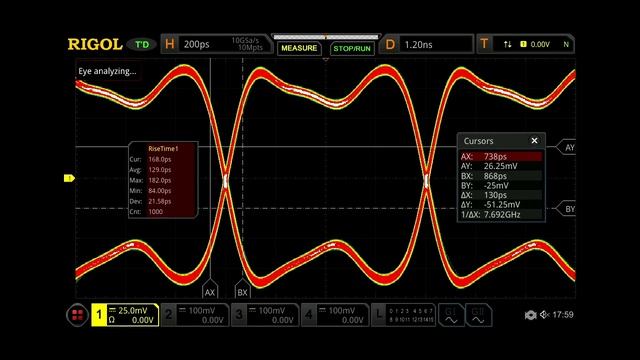Close the Cursors panel
The image size is (640, 360).
pos(534,141)
